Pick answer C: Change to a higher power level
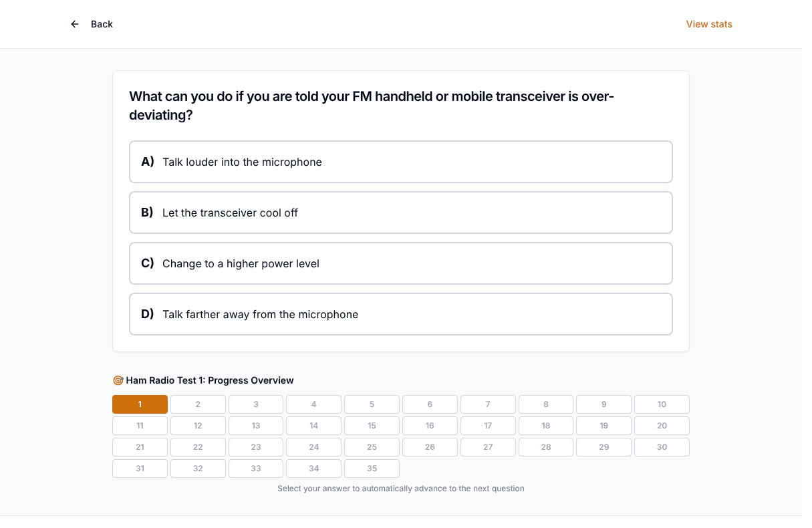 pos(401,263)
